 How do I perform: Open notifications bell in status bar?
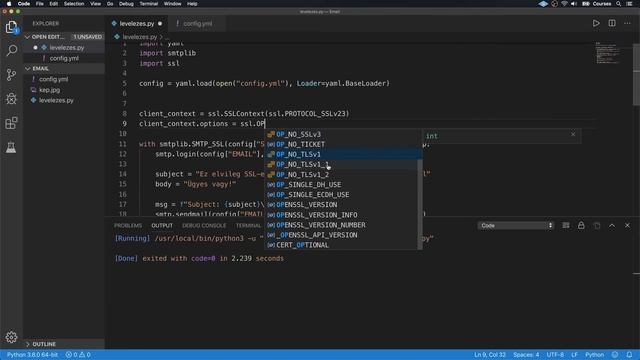coord(629,355)
